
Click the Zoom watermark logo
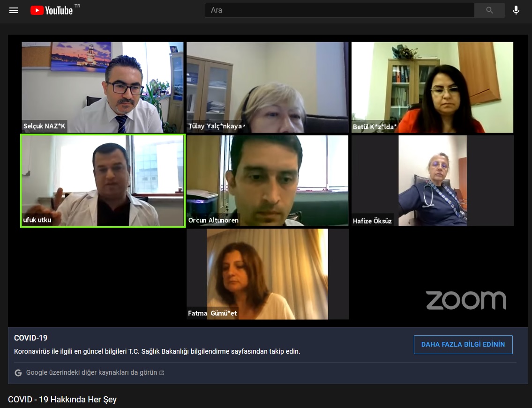coord(466,300)
